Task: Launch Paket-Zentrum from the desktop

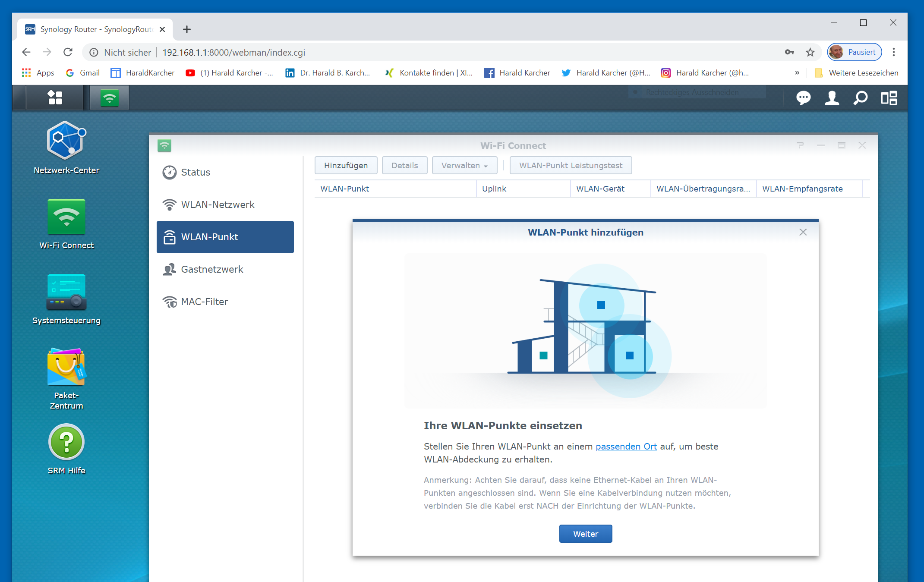Action: coord(66,367)
